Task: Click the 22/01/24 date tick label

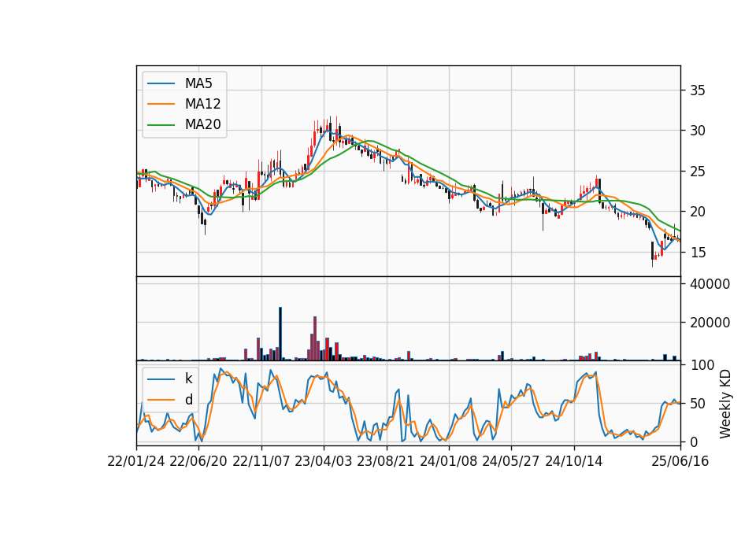Action: [136, 462]
